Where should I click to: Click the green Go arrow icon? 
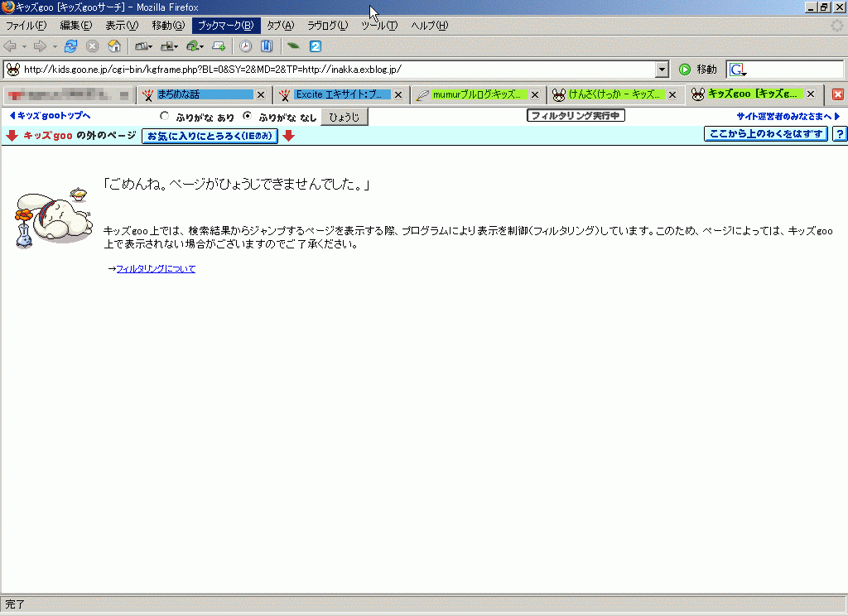tap(685, 70)
